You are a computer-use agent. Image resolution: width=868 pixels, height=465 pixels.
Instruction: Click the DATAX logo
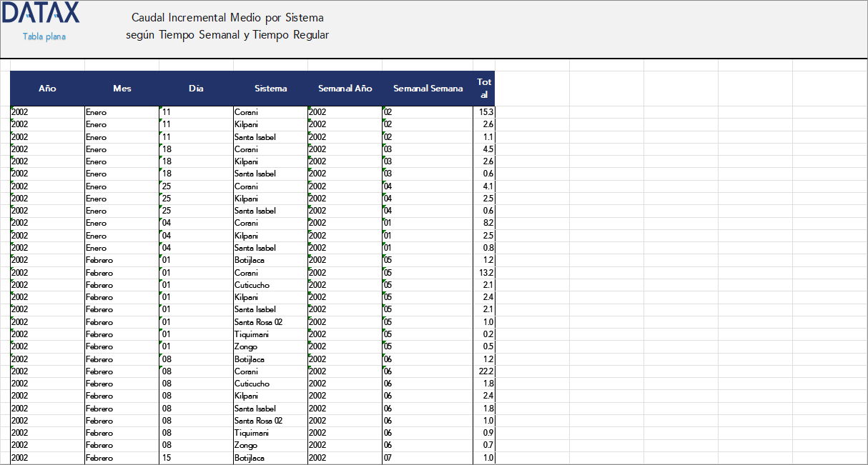click(x=41, y=13)
